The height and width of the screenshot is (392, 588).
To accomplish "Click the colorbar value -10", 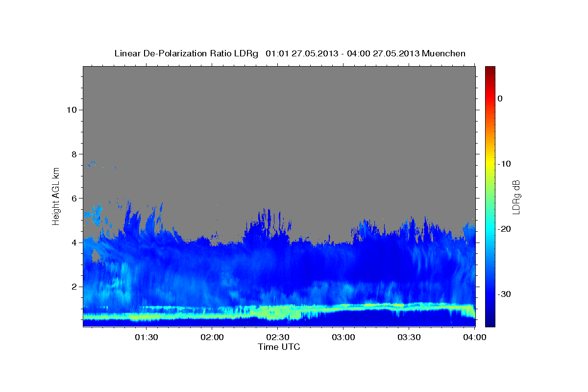I will coord(504,164).
